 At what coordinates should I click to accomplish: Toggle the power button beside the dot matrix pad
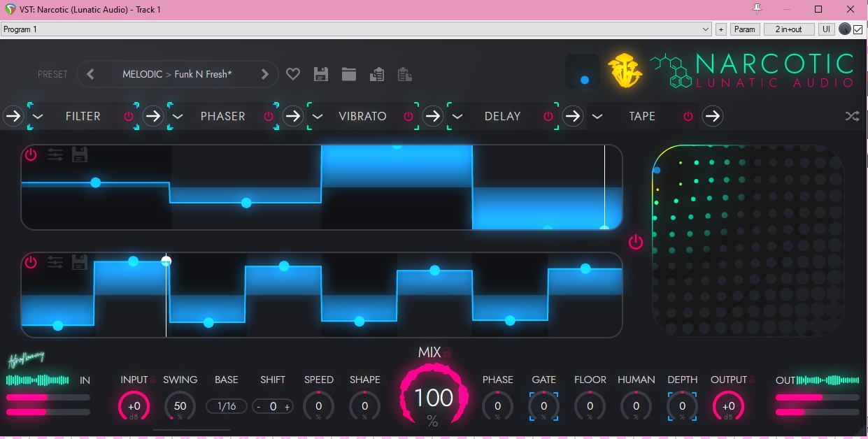click(636, 242)
